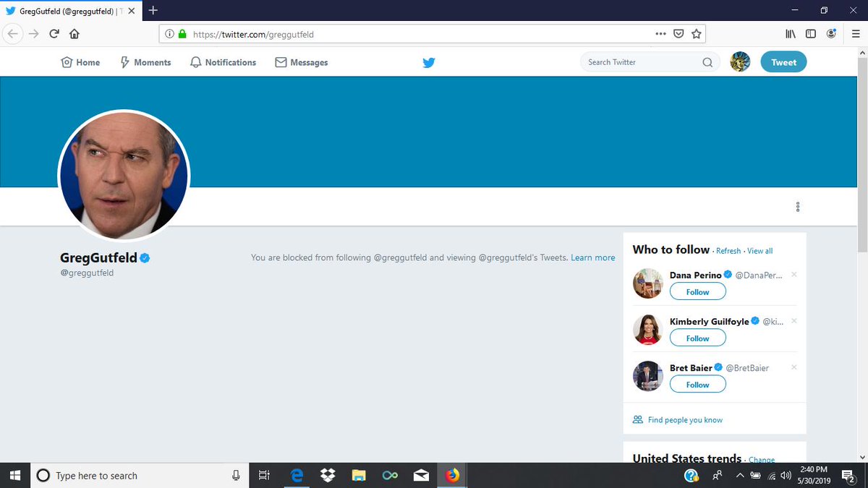The width and height of the screenshot is (868, 488).
Task: Open the Messages envelope icon
Action: (x=281, y=62)
